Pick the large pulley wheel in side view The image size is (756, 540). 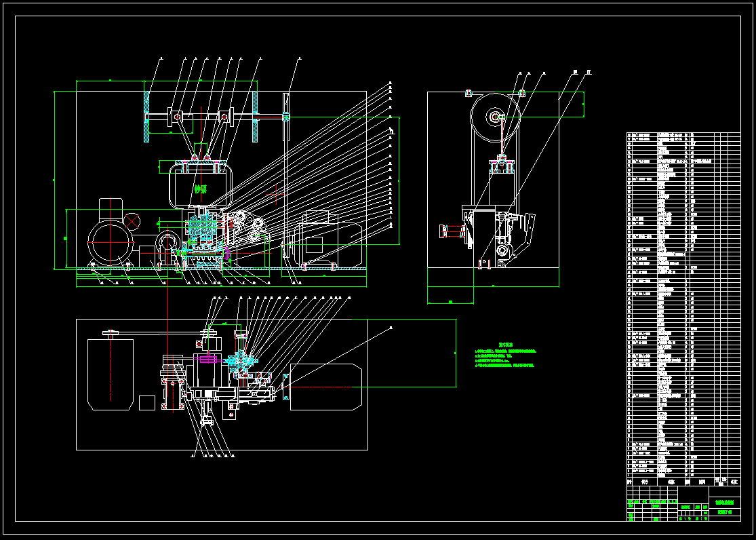(x=496, y=118)
